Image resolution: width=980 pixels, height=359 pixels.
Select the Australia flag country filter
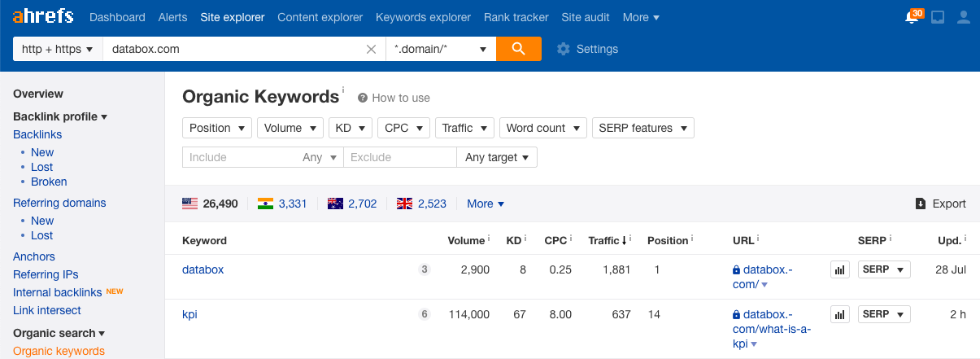(x=335, y=204)
